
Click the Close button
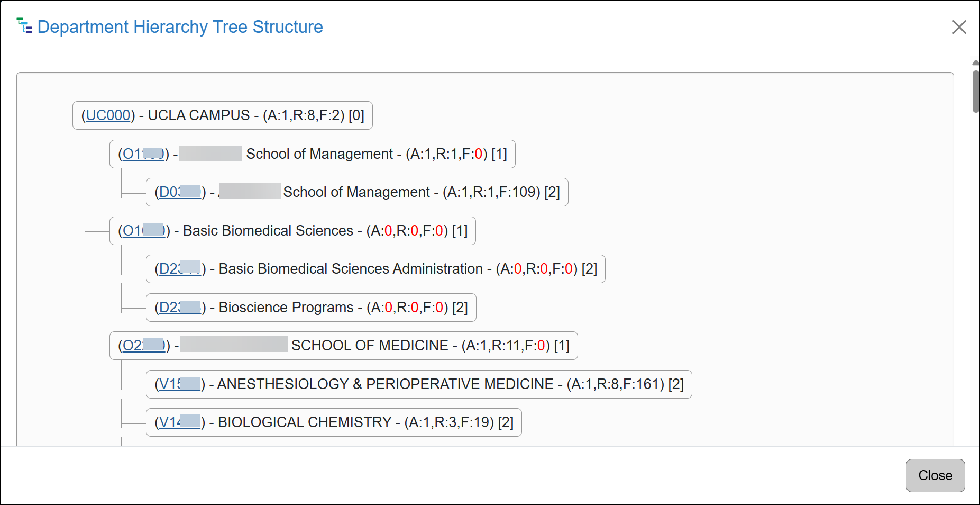(x=935, y=475)
